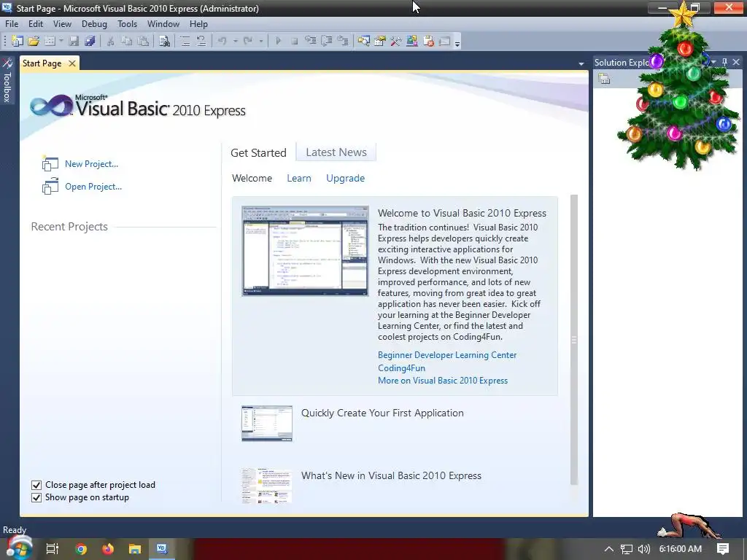747x560 pixels.
Task: Open the Help menu
Action: (x=198, y=24)
